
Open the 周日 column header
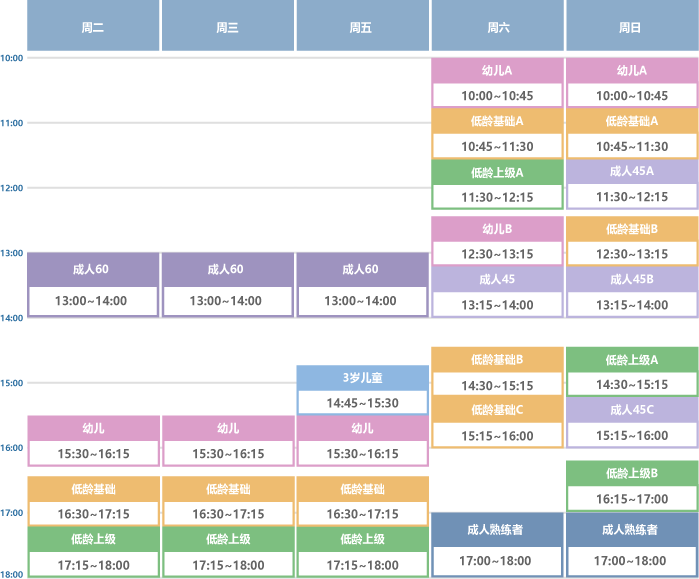(631, 27)
